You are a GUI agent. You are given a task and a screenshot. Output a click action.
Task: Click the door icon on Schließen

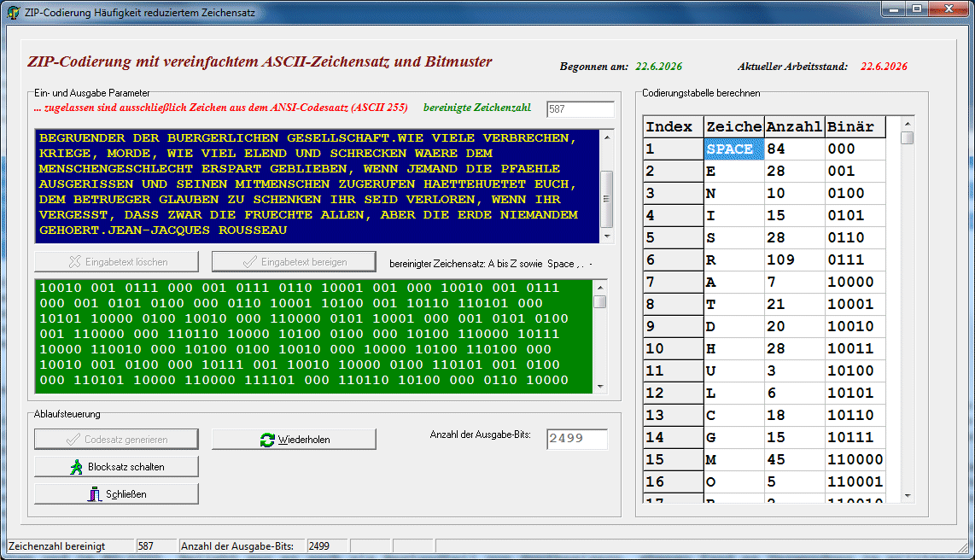tap(95, 494)
